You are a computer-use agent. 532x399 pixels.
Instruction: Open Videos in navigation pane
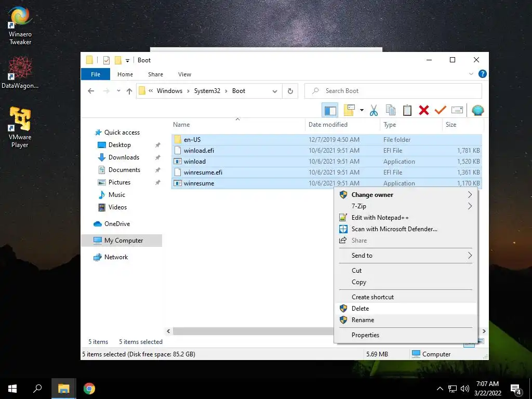click(117, 207)
